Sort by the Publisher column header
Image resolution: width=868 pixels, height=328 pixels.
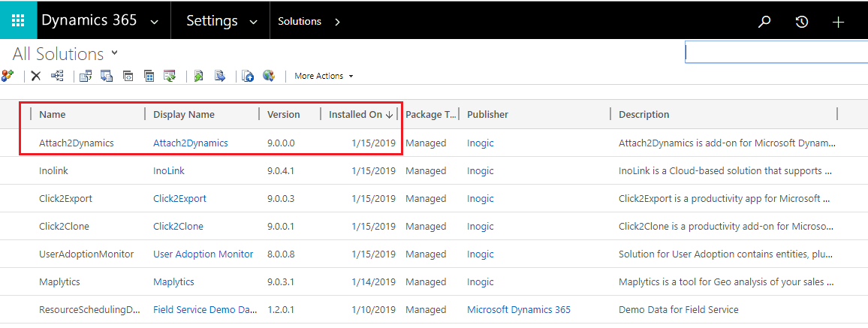pos(488,115)
